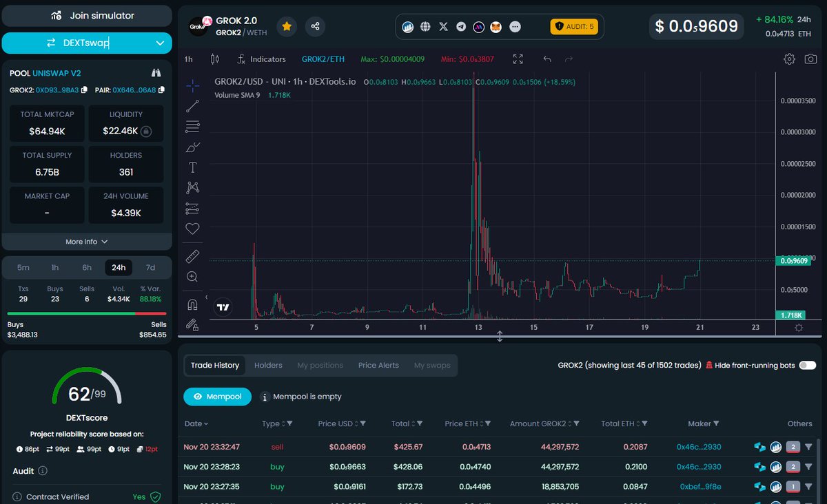827x504 pixels.
Task: Filter the Maker column
Action: (x=716, y=423)
